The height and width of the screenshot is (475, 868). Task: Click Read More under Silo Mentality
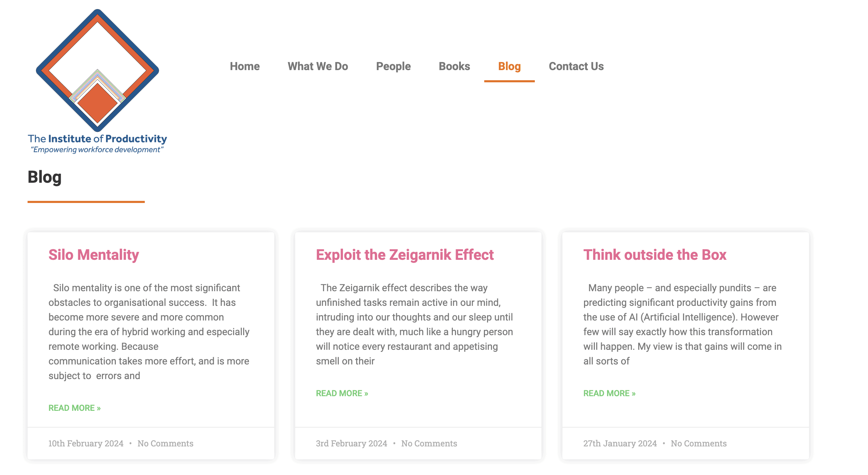(x=74, y=408)
